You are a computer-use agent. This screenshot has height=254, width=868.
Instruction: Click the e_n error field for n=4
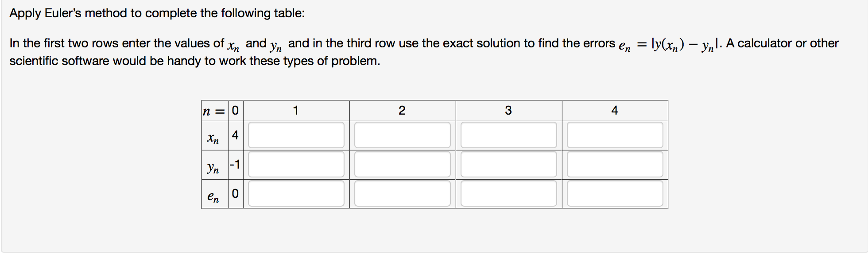click(615, 193)
